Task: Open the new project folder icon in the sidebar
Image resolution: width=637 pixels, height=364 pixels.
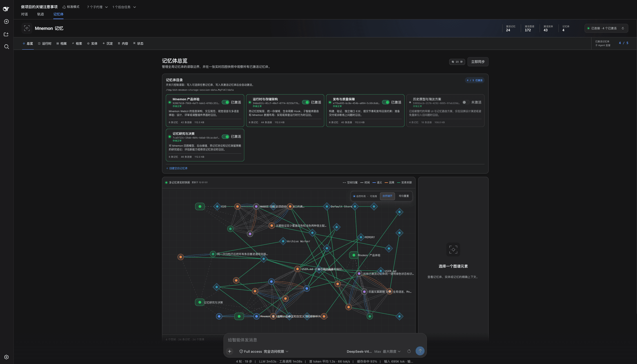Action: (x=6, y=34)
